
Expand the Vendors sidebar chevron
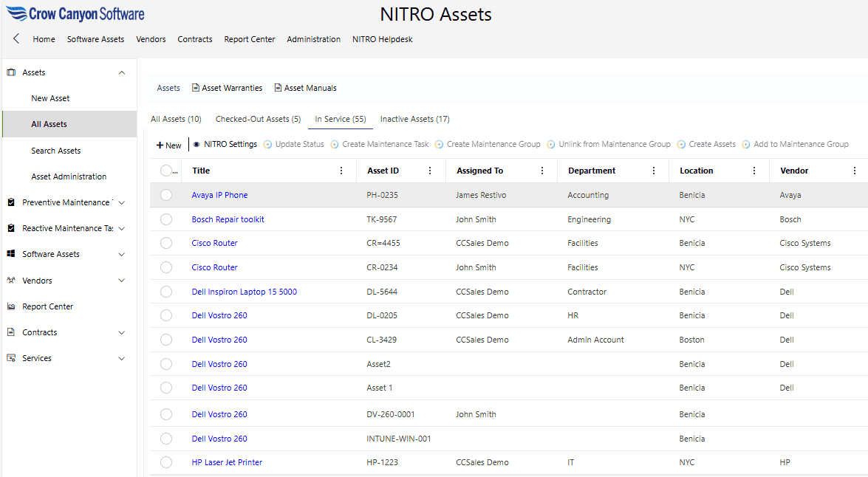click(x=122, y=281)
